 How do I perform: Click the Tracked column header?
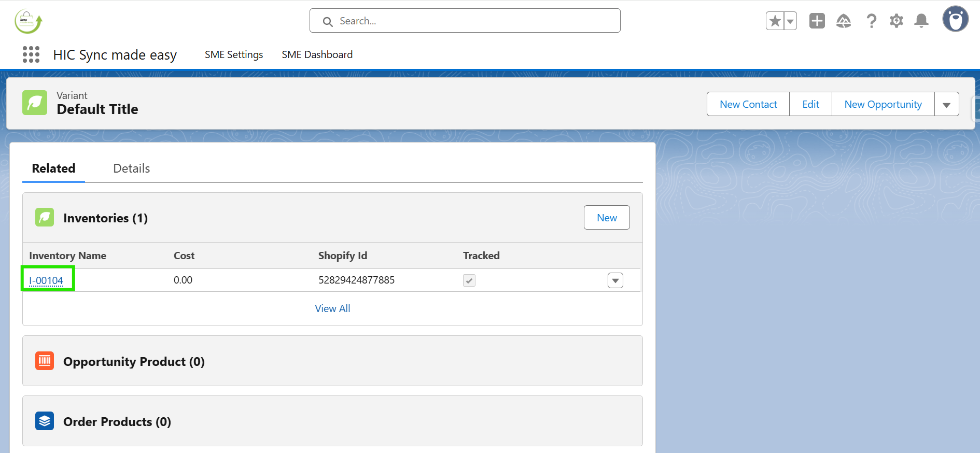pos(481,256)
